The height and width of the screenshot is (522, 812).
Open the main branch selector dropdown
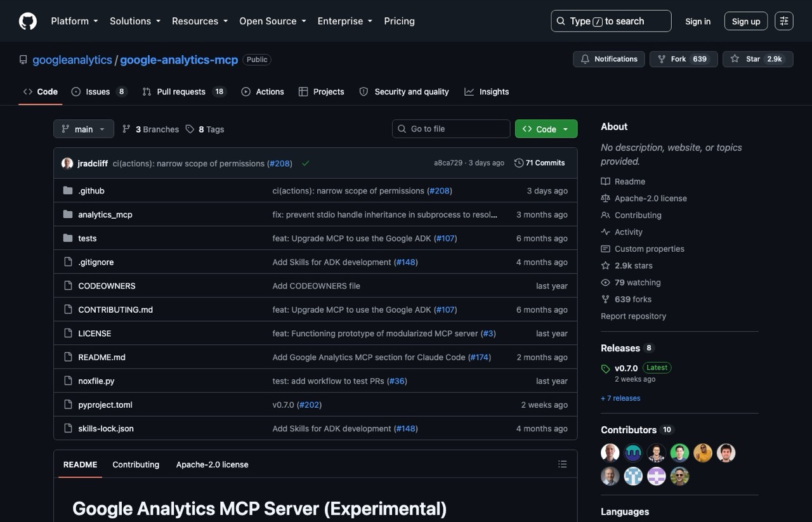tap(84, 129)
